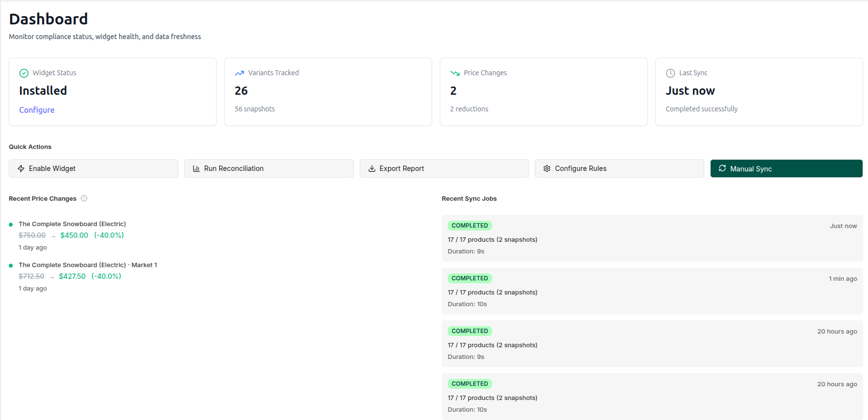Click the lightning bolt icon on Enable Widget

pyautogui.click(x=21, y=168)
